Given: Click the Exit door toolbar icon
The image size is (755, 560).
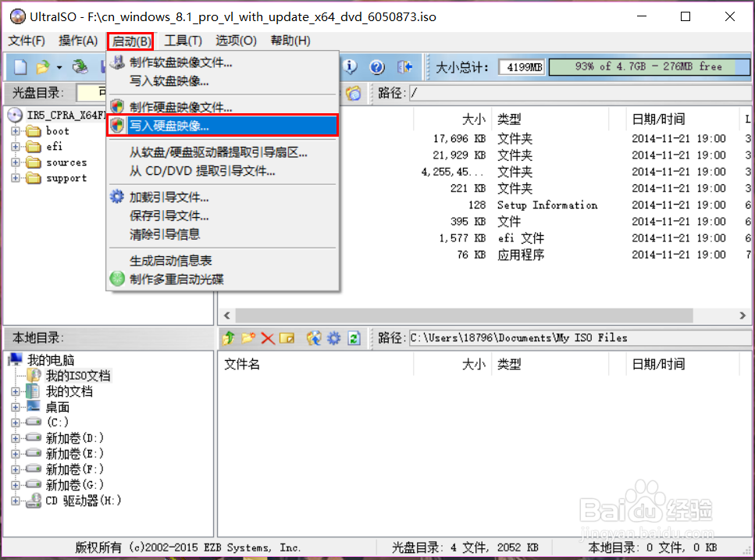Looking at the screenshot, I should [404, 67].
